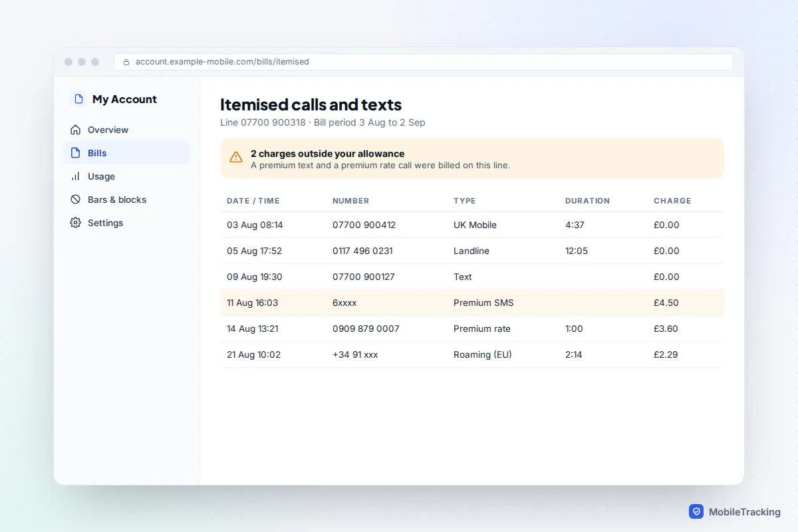Image resolution: width=798 pixels, height=532 pixels.
Task: Click the 2:14 duration
Action: coord(574,354)
